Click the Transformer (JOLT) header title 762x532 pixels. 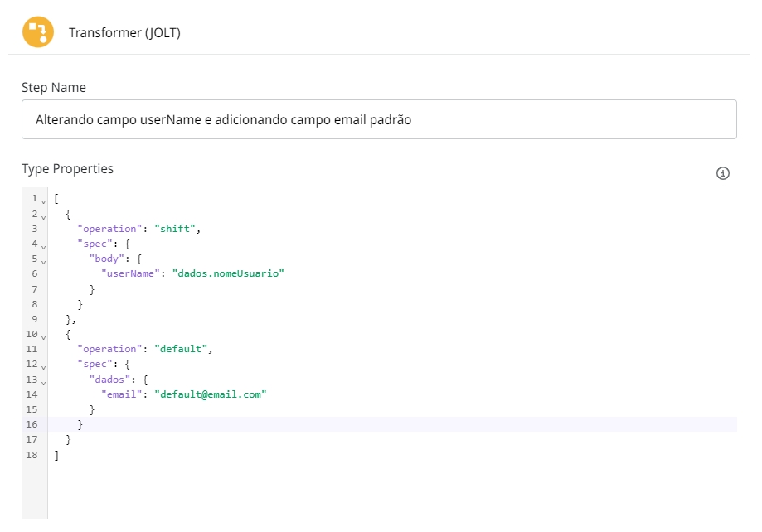[x=124, y=33]
